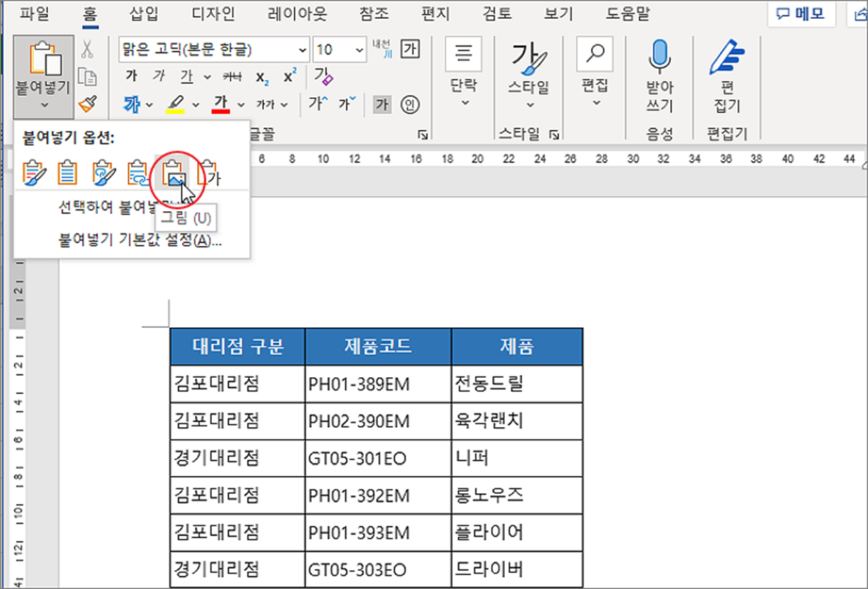
Task: Switch to the 보기 tab
Action: tap(559, 13)
